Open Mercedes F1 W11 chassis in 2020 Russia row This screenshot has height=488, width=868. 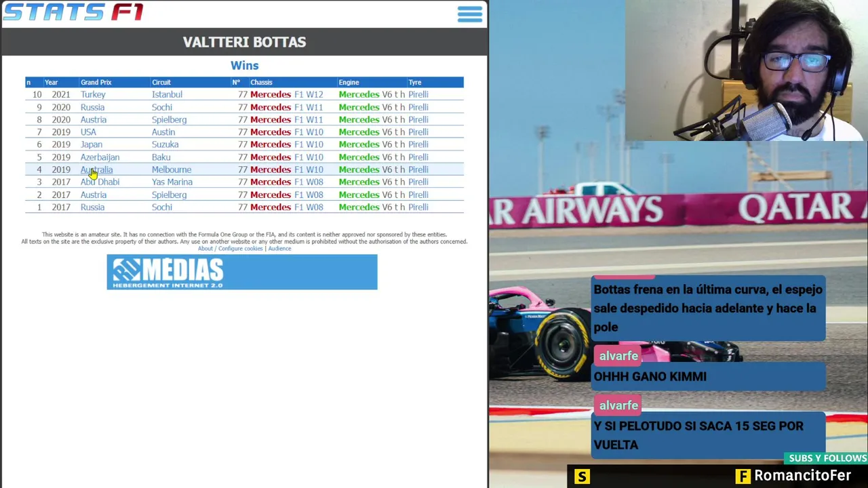(x=287, y=107)
